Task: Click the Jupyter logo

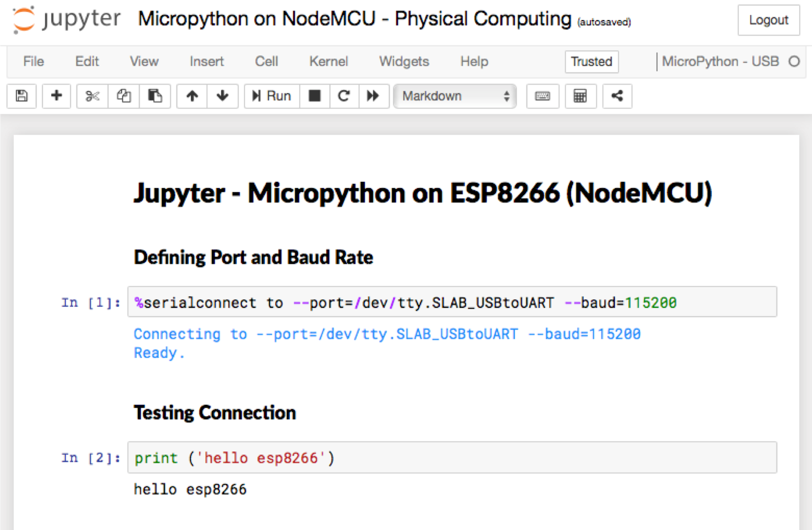Action: click(65, 20)
